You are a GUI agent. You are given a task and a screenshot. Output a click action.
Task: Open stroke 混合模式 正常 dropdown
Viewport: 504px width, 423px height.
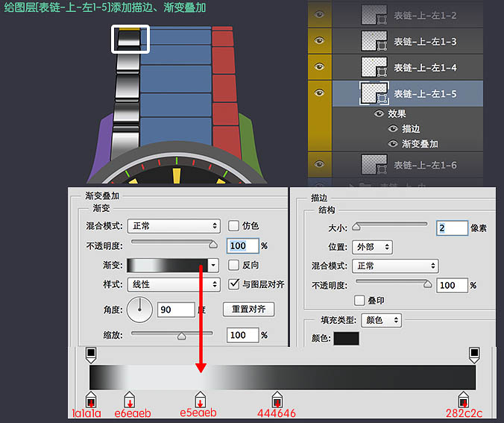tap(395, 266)
